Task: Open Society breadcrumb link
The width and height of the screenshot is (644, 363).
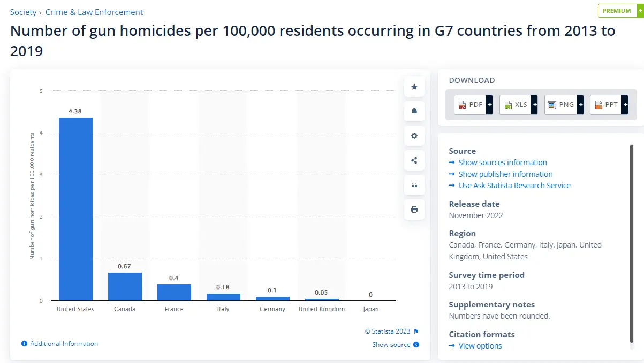Action: pyautogui.click(x=23, y=12)
